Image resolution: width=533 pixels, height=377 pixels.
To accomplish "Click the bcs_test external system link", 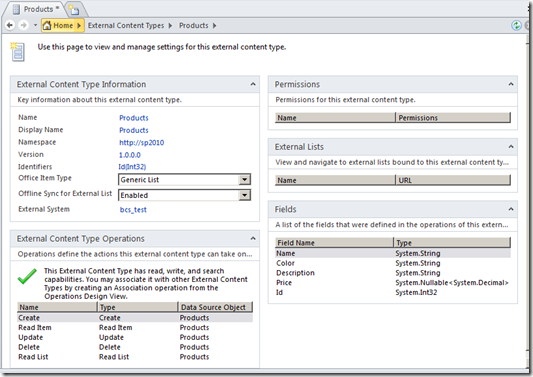I will click(x=133, y=210).
